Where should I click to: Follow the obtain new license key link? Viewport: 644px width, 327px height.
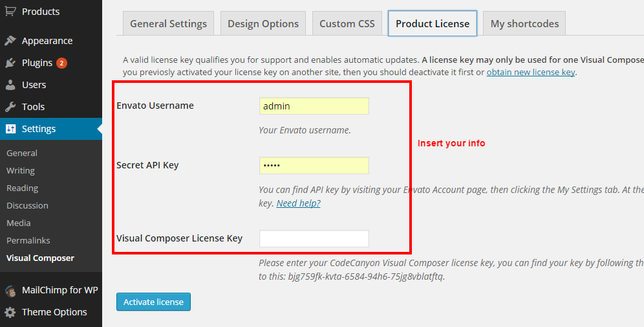531,72
